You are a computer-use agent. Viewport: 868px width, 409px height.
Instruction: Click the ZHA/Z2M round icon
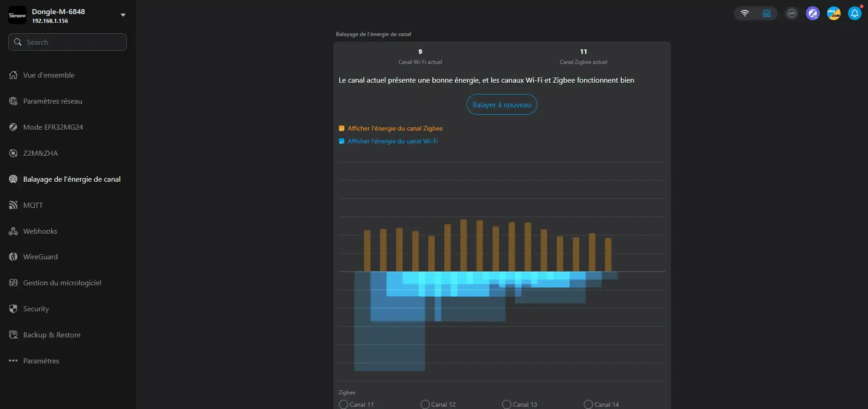[x=833, y=13]
